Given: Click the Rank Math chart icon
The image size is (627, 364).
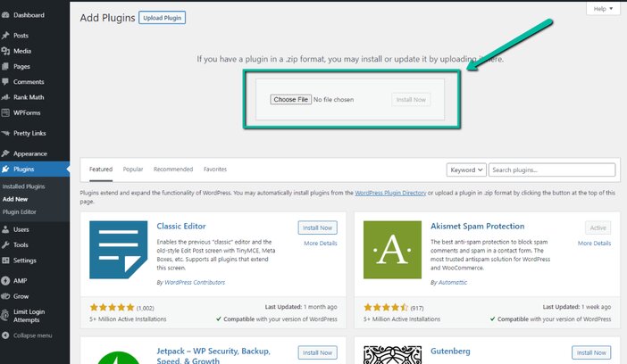Looking at the screenshot, I should point(5,97).
